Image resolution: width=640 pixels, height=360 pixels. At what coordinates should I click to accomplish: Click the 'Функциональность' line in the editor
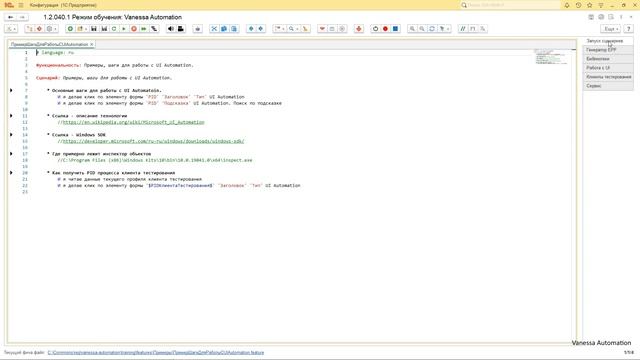tap(115, 65)
